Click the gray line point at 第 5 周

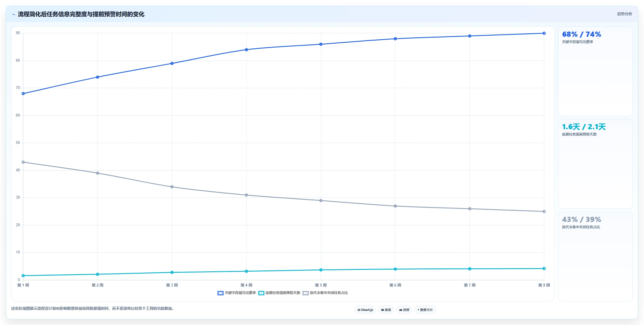[321, 201]
